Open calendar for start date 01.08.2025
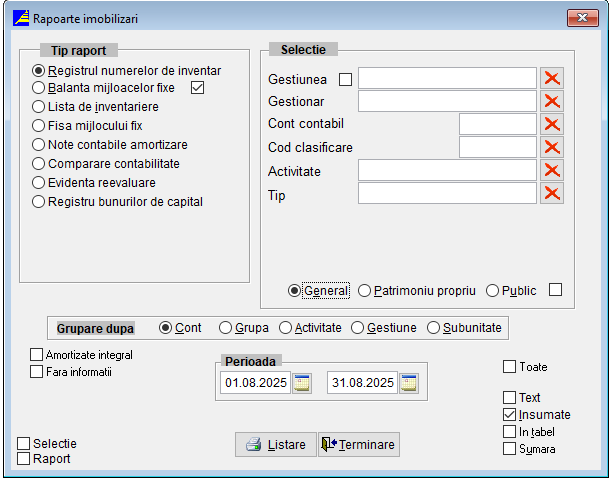The height and width of the screenshot is (478, 611). click(303, 383)
